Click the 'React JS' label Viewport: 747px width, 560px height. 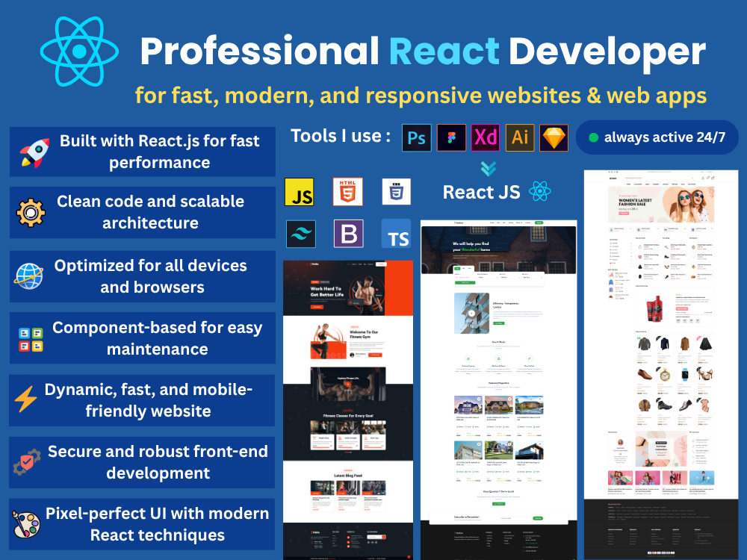click(481, 192)
